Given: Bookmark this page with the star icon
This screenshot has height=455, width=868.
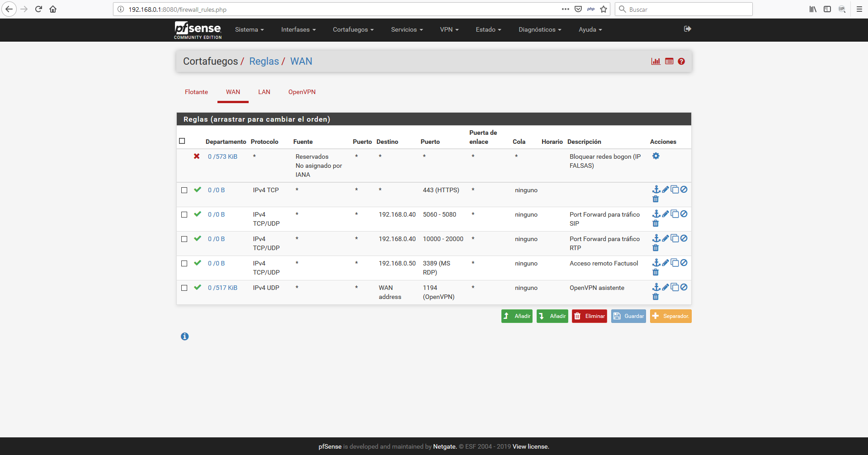Looking at the screenshot, I should [604, 9].
